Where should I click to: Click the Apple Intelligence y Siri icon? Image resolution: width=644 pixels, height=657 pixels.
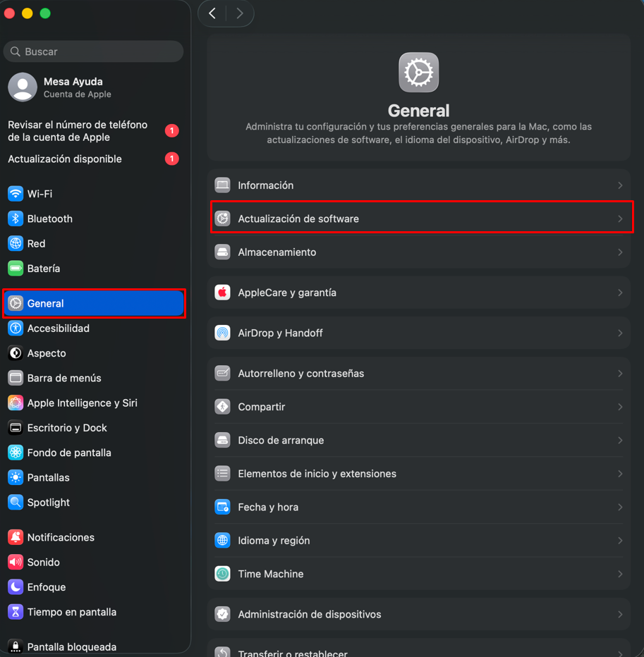16,403
